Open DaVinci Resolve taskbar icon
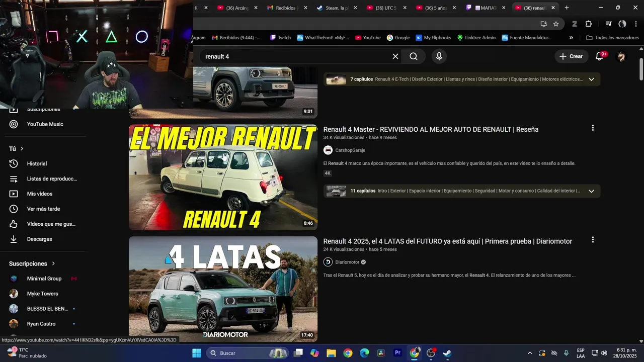 pyautogui.click(x=381, y=353)
